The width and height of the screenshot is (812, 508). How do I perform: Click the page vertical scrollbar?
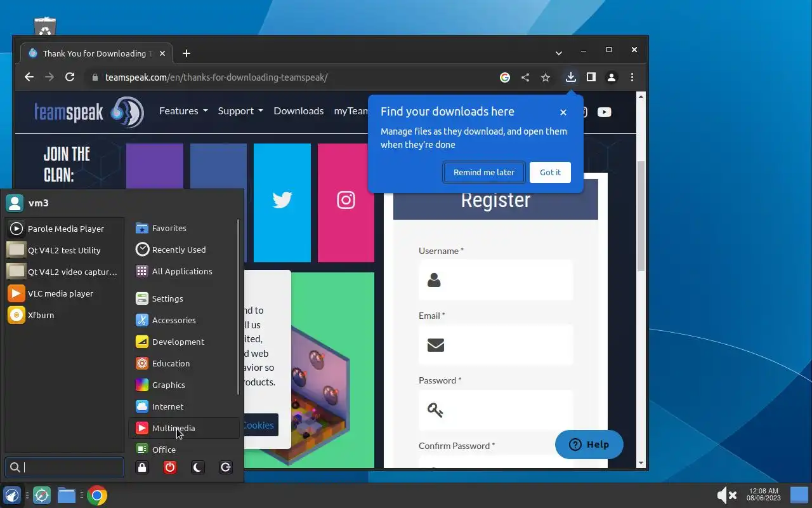click(x=641, y=216)
